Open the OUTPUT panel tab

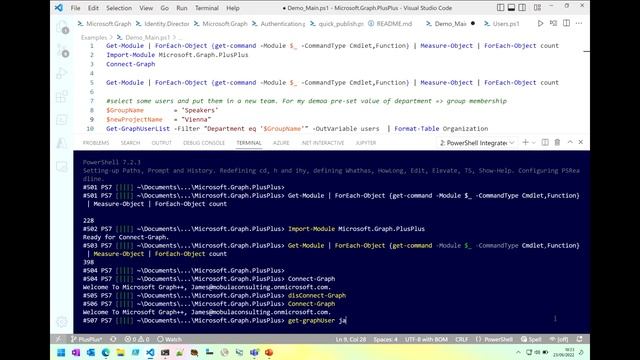[161, 143]
